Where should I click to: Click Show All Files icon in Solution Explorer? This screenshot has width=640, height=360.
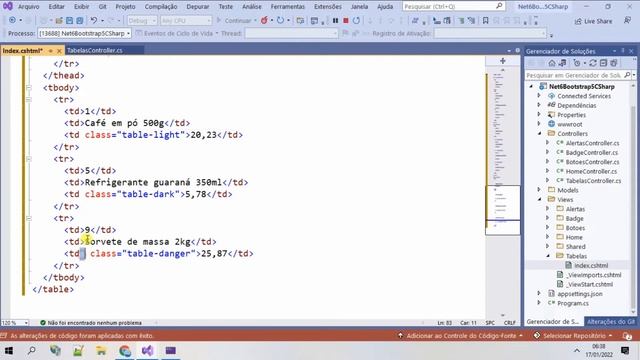pyautogui.click(x=613, y=63)
